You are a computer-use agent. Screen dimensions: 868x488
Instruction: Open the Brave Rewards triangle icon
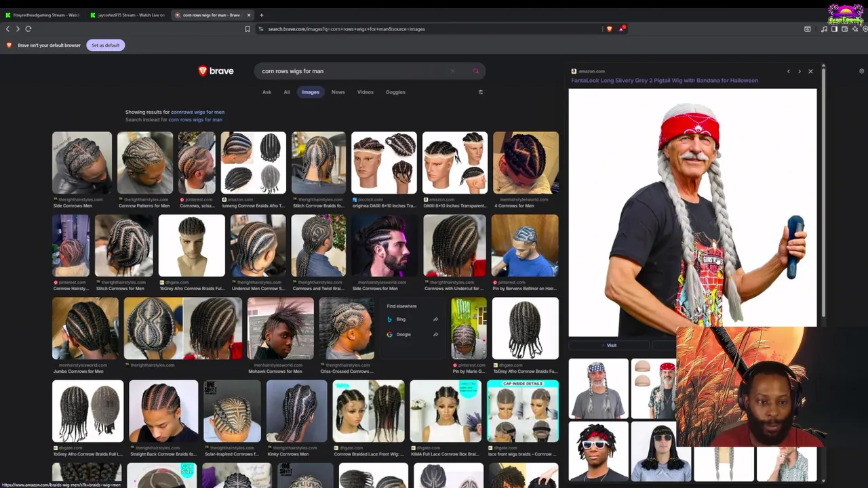pyautogui.click(x=621, y=28)
